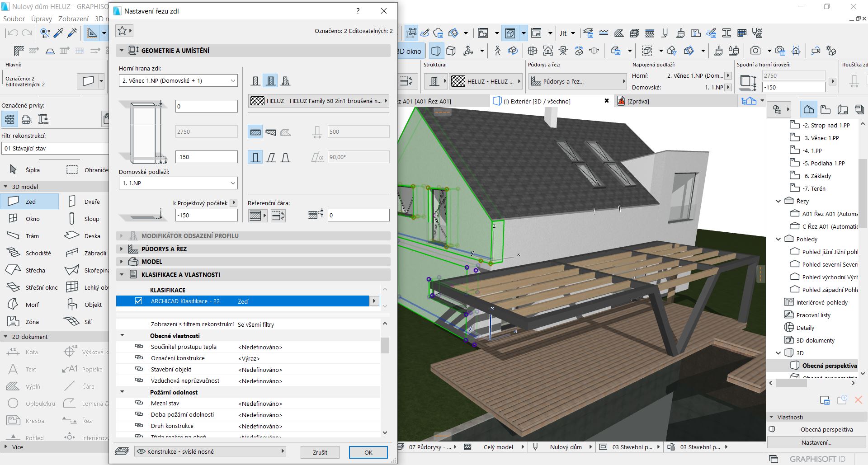Select trapezoid wall geometry method

270,132
